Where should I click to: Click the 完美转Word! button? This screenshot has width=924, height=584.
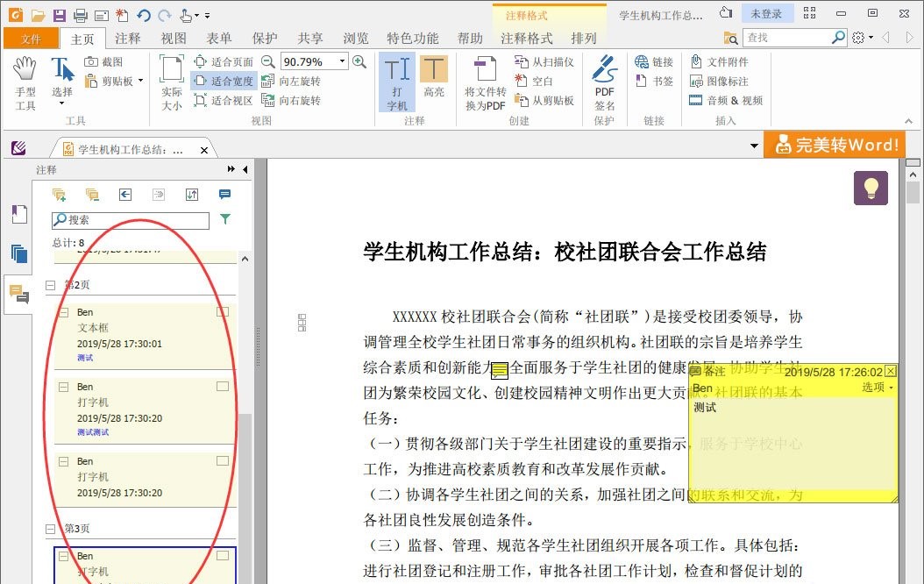[x=834, y=144]
